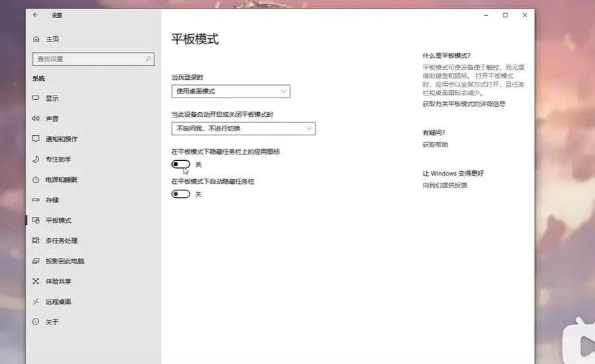Click the back arrow in Settings
Image resolution: width=595 pixels, height=364 pixels.
[36, 15]
